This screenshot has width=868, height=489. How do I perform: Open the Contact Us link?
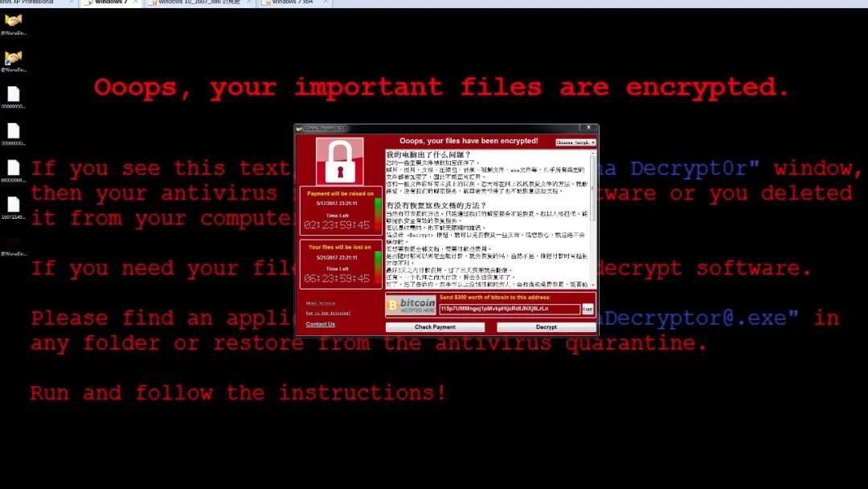click(x=321, y=324)
